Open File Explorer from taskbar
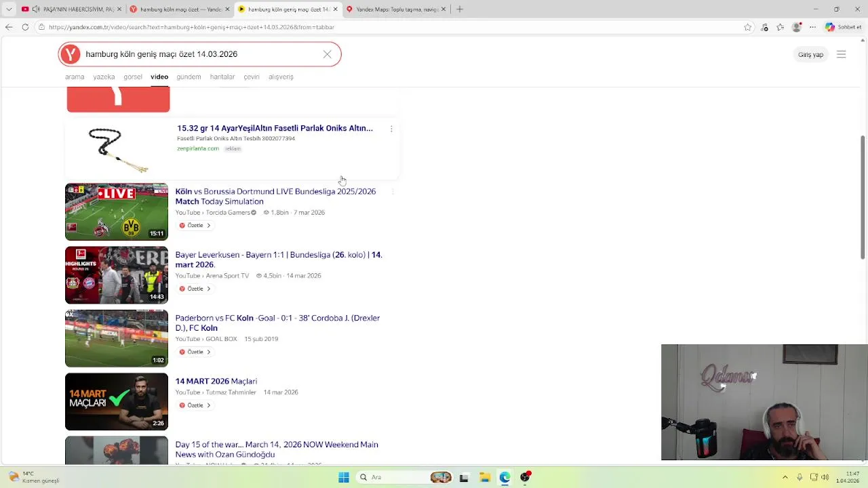 click(485, 477)
